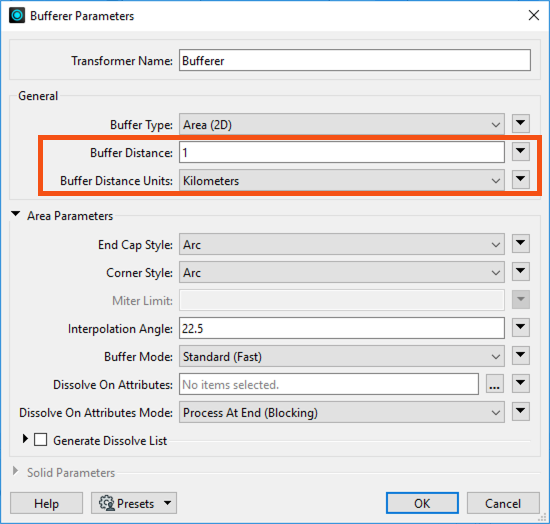Open the value options arrow beside Buffer Type
Viewport: 550px width, 524px height.
click(x=521, y=123)
